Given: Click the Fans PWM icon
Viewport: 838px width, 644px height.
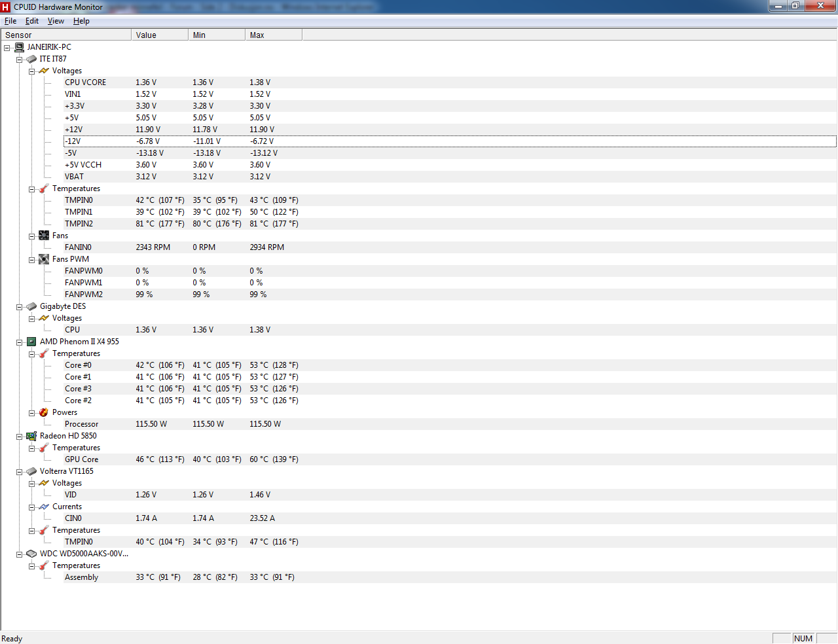Looking at the screenshot, I should coord(44,259).
